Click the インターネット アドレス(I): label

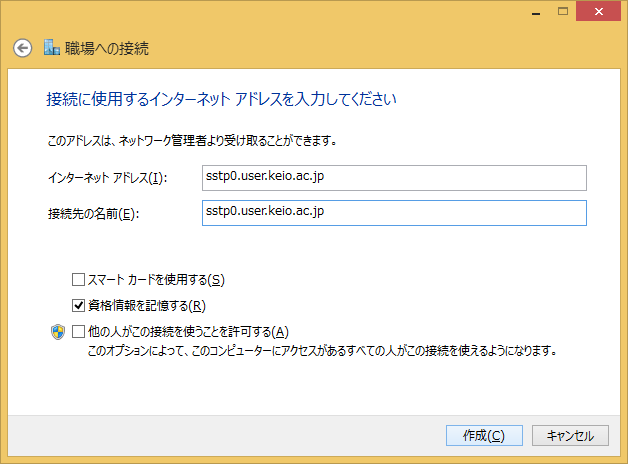(107, 179)
